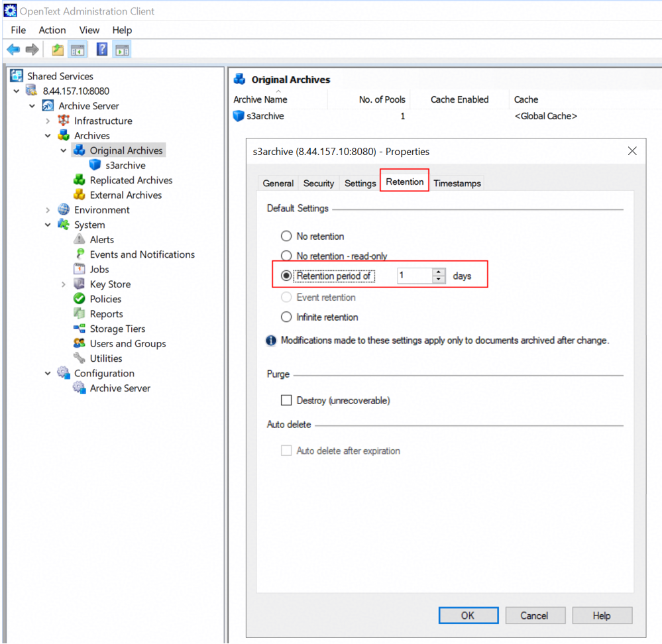Click the Configuration gear icon
Image resolution: width=662 pixels, height=644 pixels.
click(64, 372)
